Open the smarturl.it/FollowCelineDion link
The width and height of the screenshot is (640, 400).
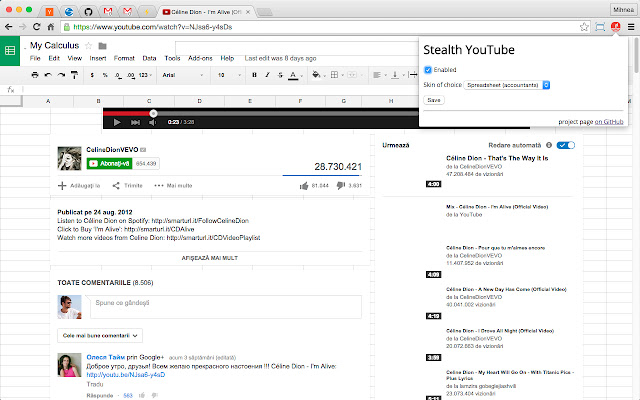pyautogui.click(x=200, y=221)
